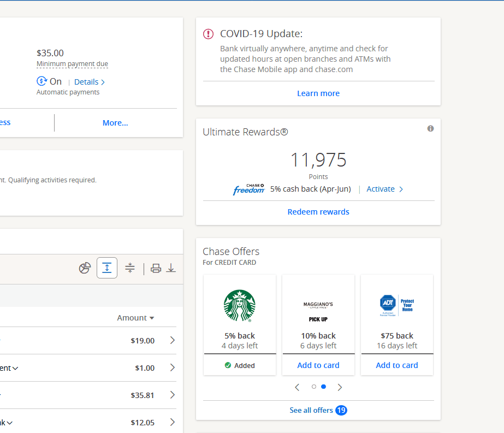Click the COVID-19 Update heading
The height and width of the screenshot is (433, 504).
(261, 34)
